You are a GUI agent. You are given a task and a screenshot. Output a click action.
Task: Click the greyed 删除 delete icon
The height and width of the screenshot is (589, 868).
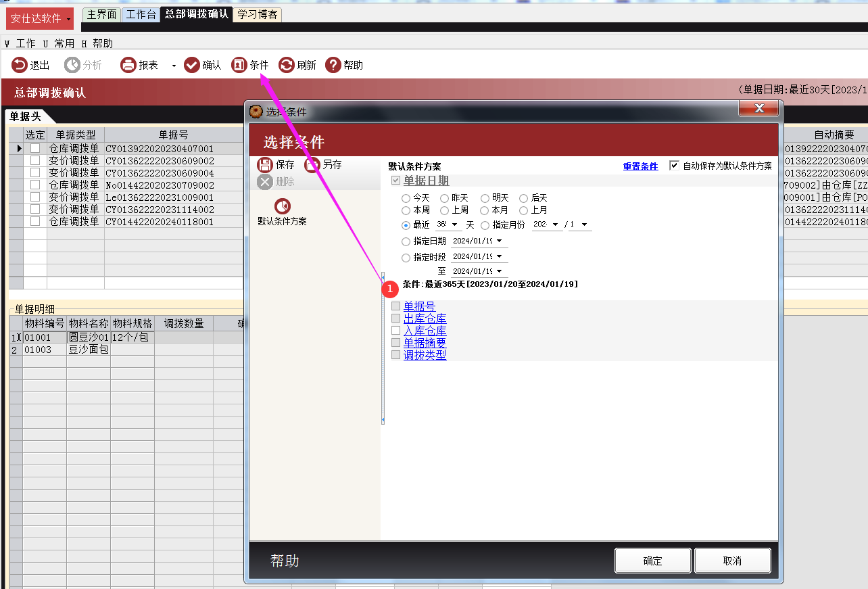click(265, 181)
